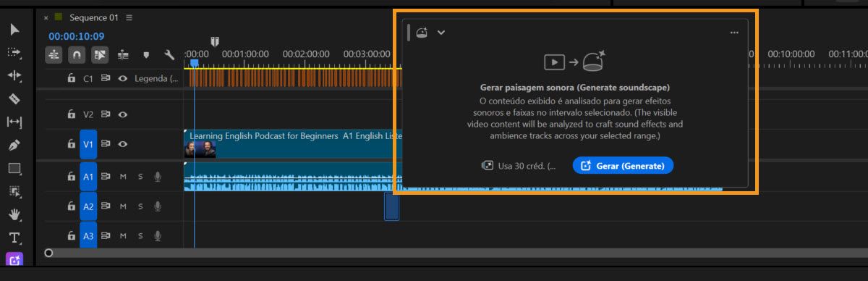Open Timeline Display Settings wrench

tap(169, 54)
